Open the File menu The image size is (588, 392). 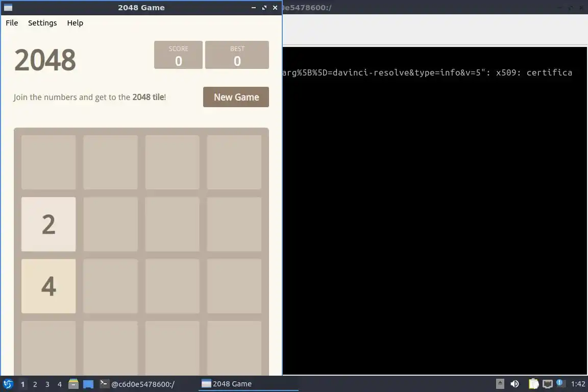[12, 23]
